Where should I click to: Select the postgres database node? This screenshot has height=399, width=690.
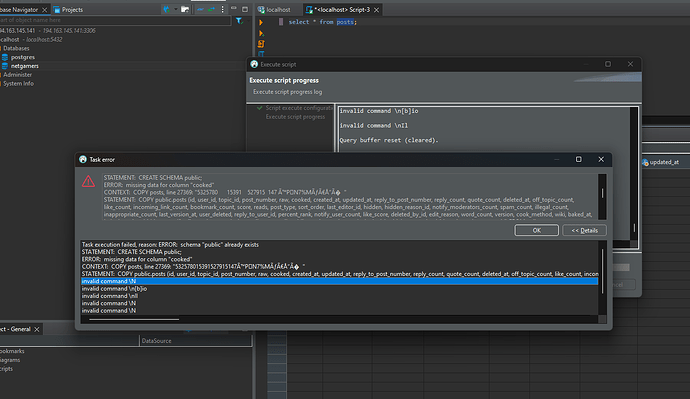pyautogui.click(x=18, y=57)
